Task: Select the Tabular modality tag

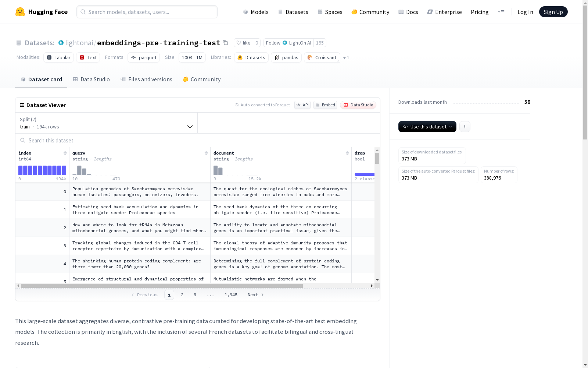Action: [x=59, y=57]
